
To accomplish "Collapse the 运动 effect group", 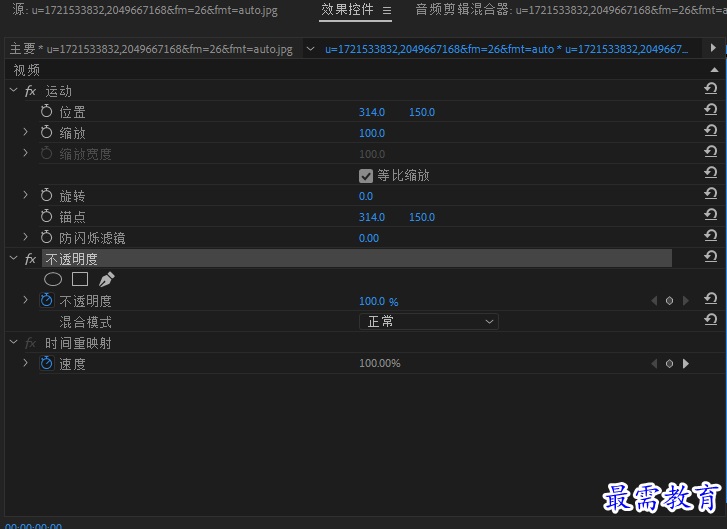I will point(13,90).
